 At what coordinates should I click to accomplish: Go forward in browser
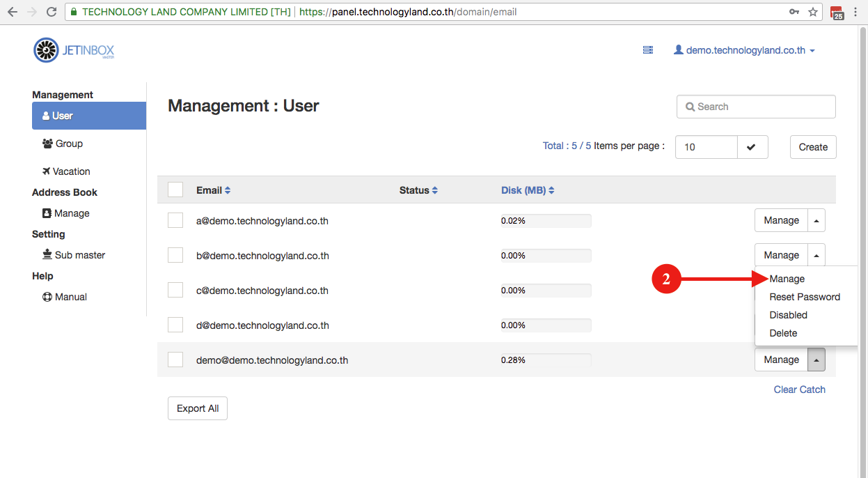(x=31, y=12)
